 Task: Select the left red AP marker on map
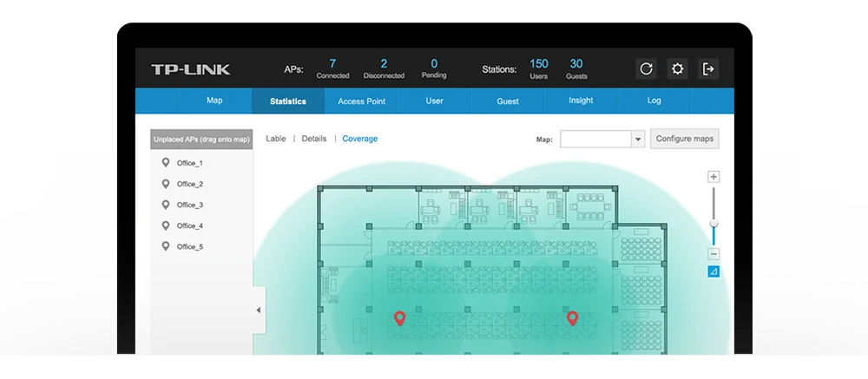tap(399, 318)
